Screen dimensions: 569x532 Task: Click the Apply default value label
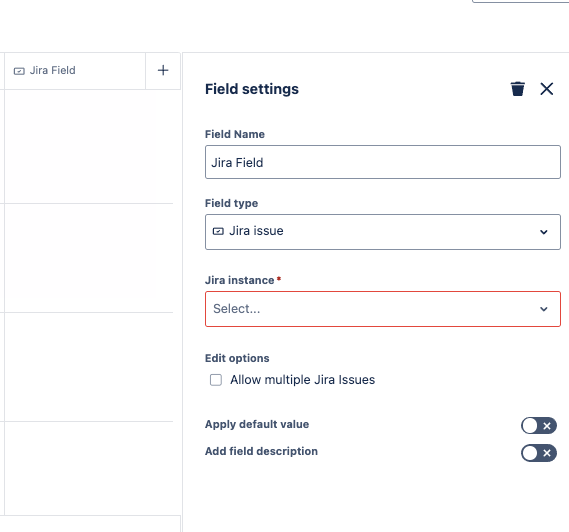(x=257, y=424)
